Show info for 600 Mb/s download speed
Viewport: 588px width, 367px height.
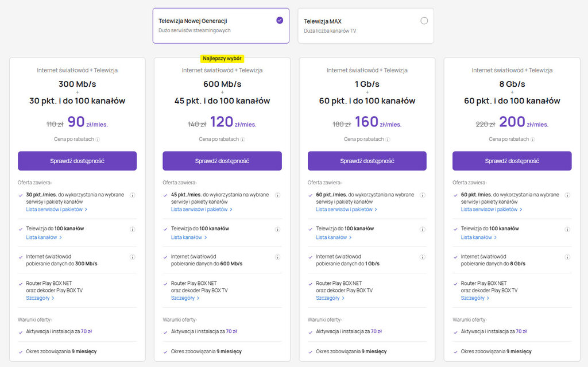pyautogui.click(x=277, y=257)
